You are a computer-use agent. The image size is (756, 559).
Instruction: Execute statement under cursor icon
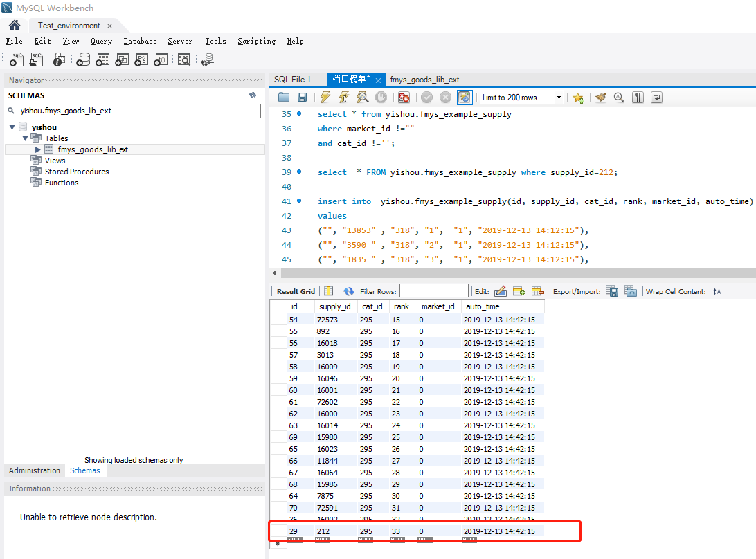pos(344,98)
